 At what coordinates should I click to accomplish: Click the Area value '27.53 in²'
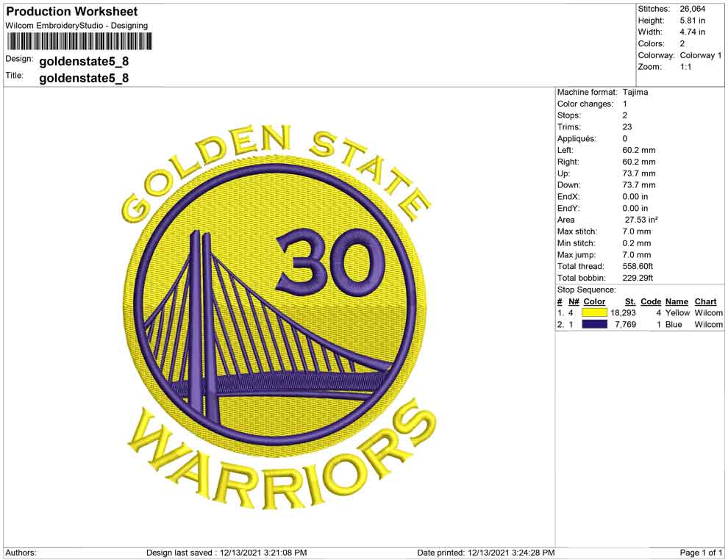point(640,220)
